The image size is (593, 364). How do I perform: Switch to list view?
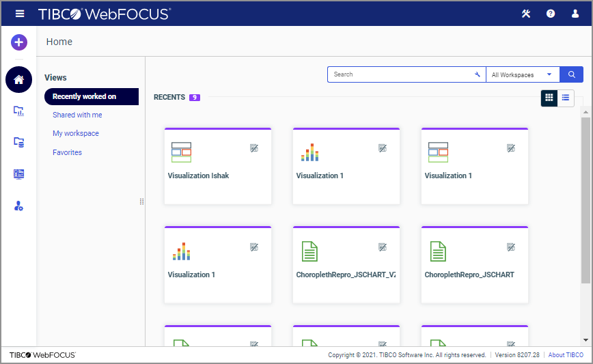[566, 98]
